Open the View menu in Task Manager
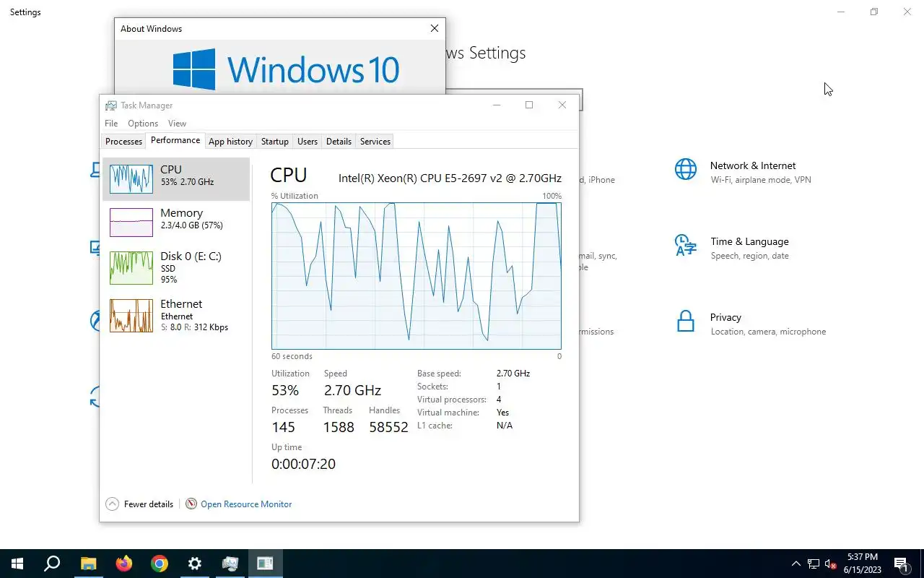 pyautogui.click(x=177, y=124)
